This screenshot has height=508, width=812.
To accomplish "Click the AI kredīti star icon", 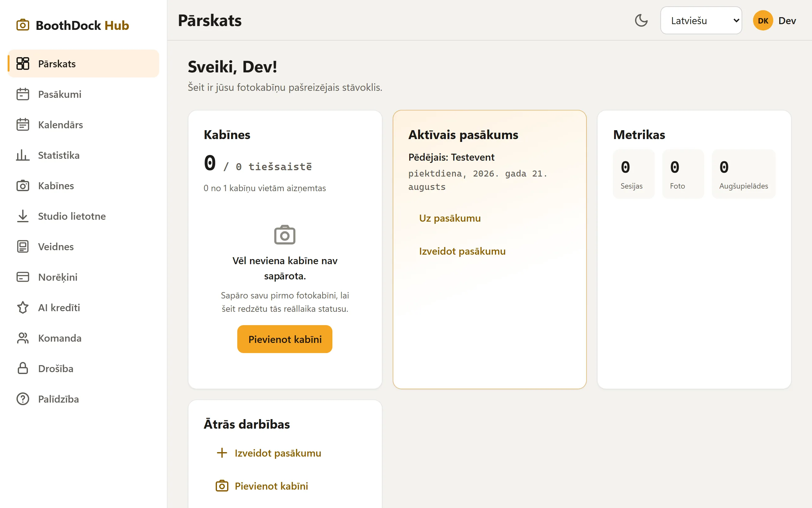I will point(23,307).
